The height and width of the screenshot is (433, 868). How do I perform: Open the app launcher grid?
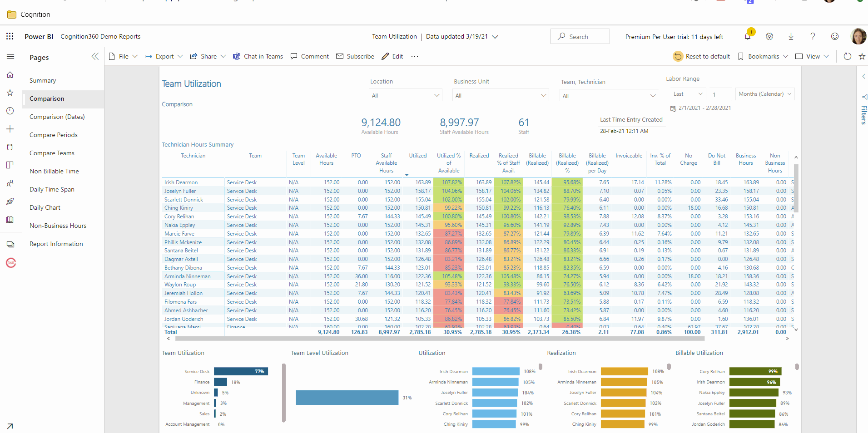click(x=10, y=36)
